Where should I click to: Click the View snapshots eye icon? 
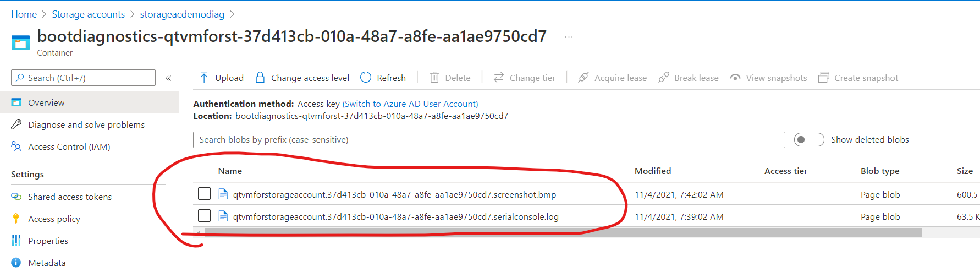click(x=735, y=78)
